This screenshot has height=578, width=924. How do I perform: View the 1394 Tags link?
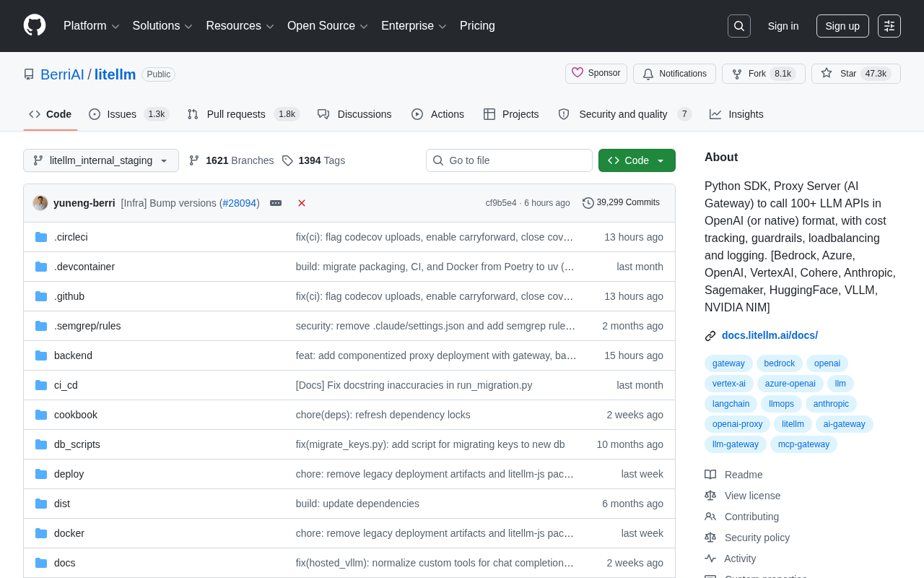[313, 160]
